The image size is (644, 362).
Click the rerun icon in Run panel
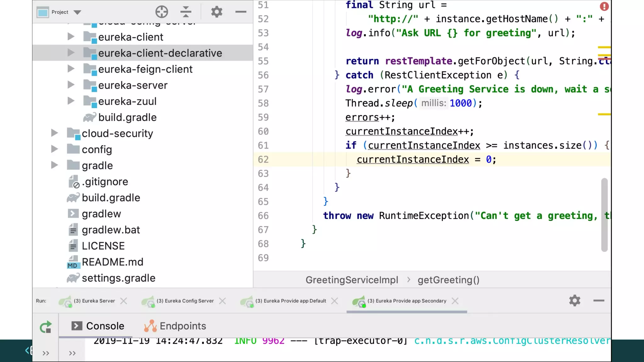[x=46, y=327]
